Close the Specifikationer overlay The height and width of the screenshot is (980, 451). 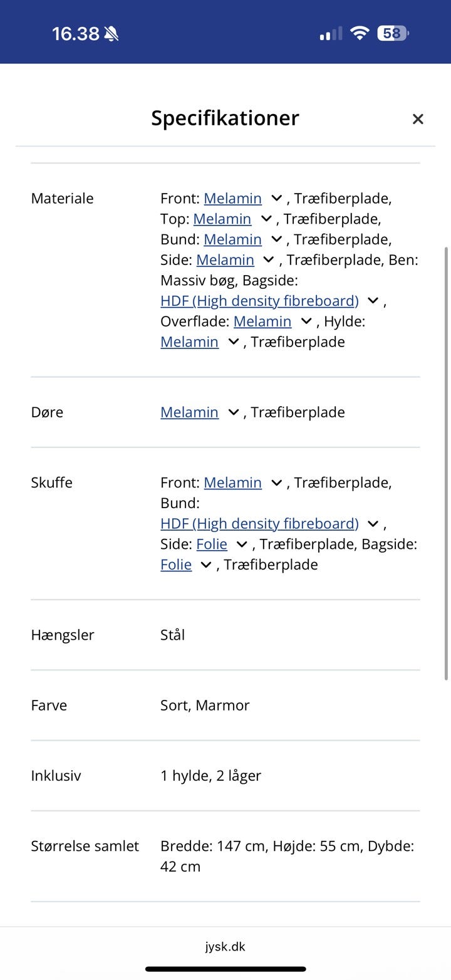[x=418, y=118]
